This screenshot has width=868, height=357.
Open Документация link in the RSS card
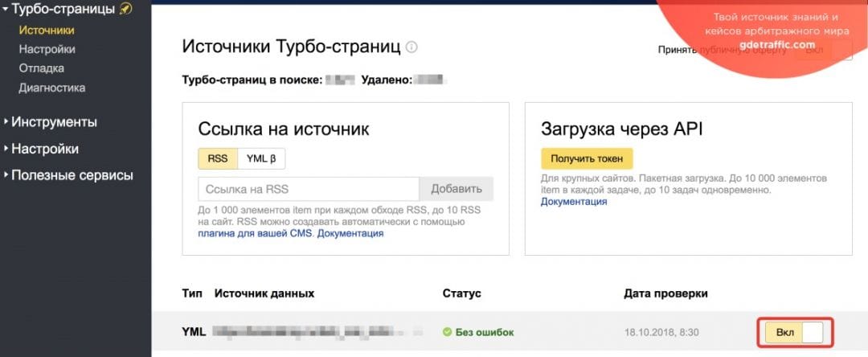[x=350, y=233]
